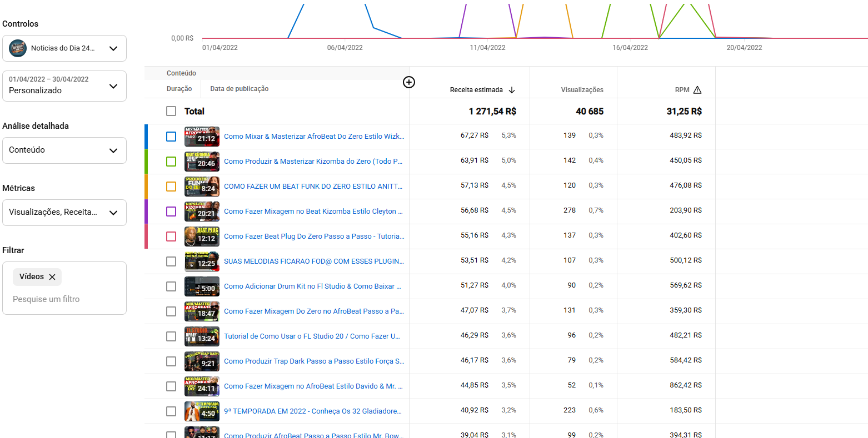Click the Duração column header

(179, 89)
